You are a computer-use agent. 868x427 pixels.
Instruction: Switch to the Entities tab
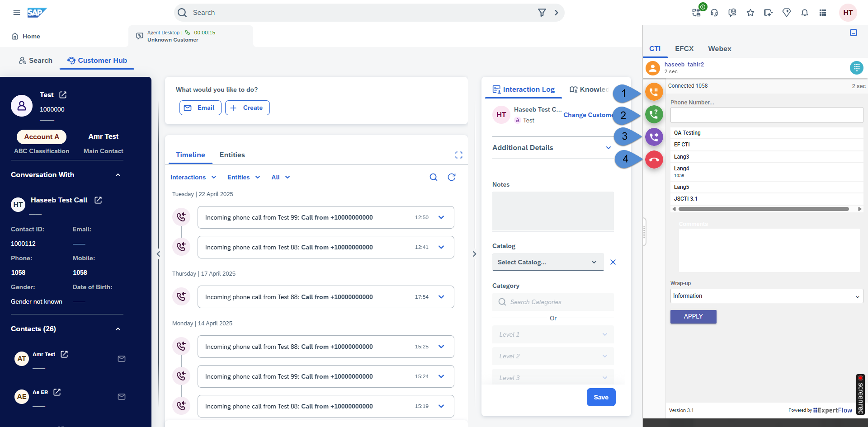coord(232,155)
